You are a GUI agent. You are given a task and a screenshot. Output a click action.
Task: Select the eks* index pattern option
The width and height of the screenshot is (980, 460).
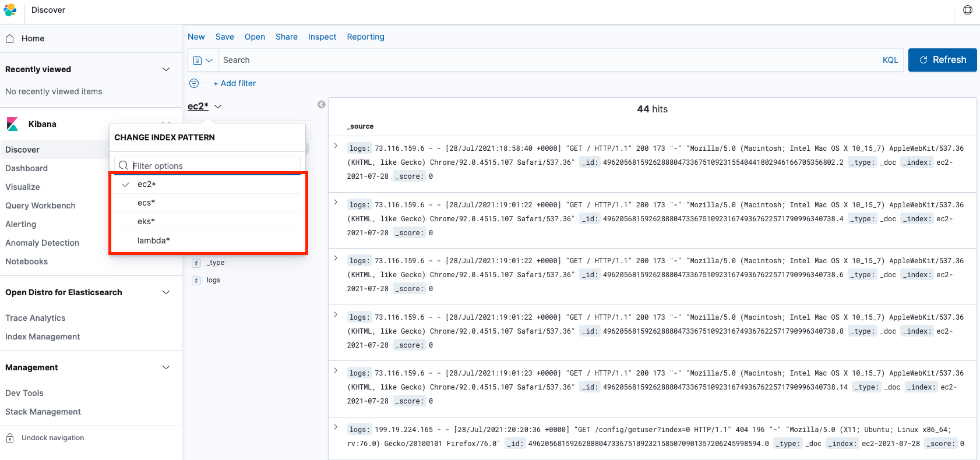[208, 221]
